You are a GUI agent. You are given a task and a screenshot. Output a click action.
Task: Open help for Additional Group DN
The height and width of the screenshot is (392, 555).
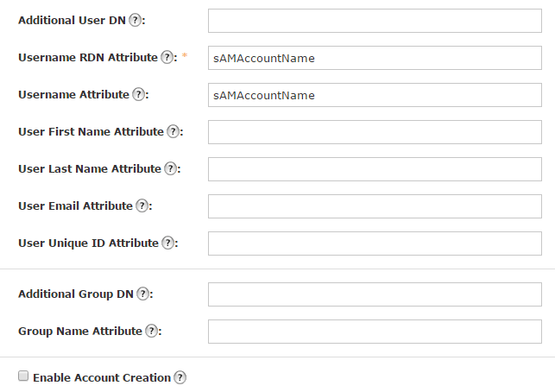click(x=142, y=294)
